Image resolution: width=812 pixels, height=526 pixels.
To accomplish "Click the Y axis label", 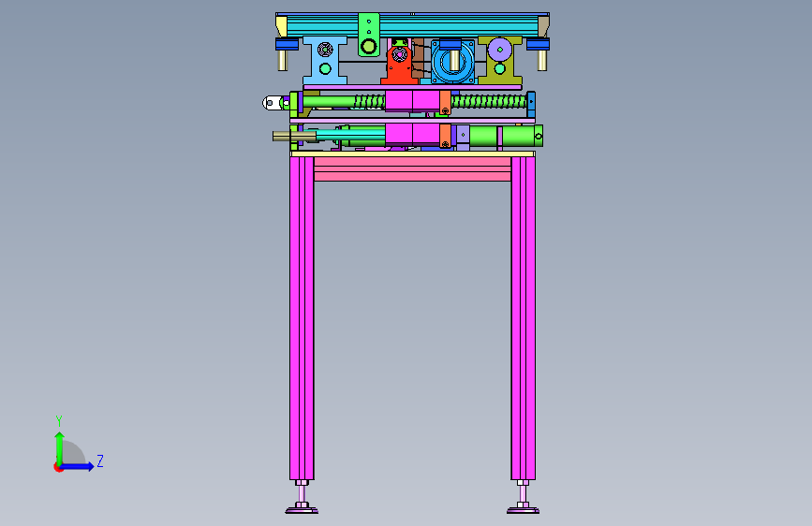I will (59, 421).
